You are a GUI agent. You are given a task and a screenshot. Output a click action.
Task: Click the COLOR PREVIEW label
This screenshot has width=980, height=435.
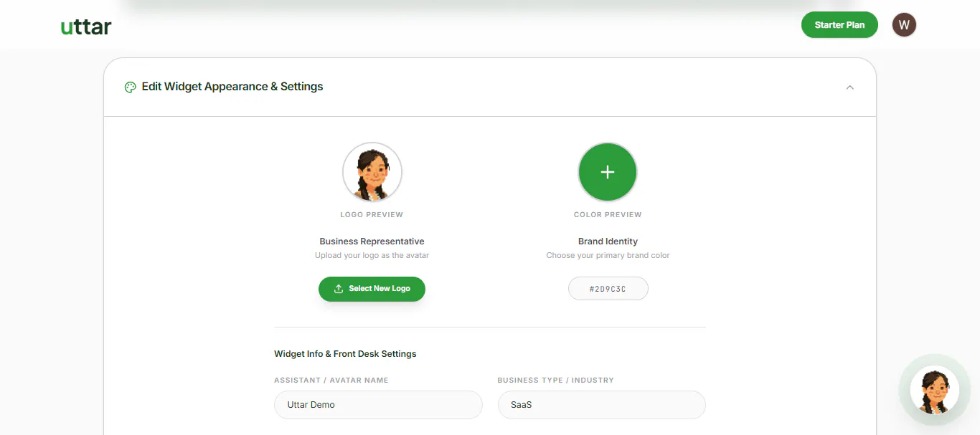tap(608, 215)
